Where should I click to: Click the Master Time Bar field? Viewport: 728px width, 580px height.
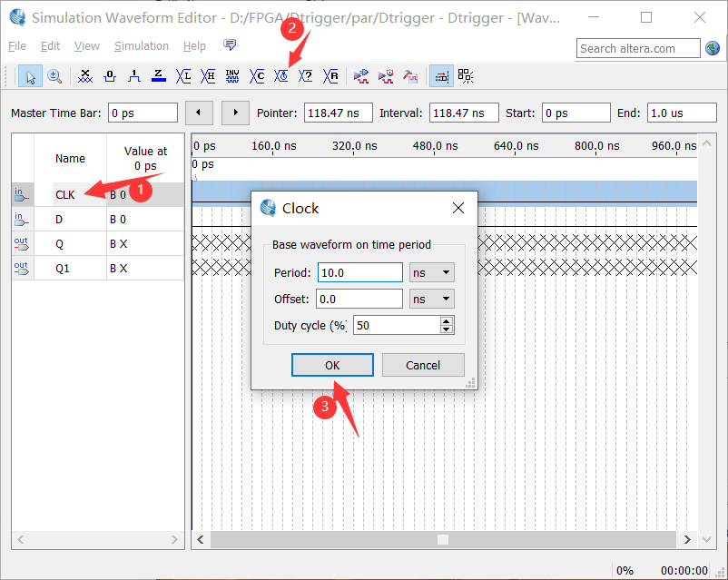[x=143, y=113]
